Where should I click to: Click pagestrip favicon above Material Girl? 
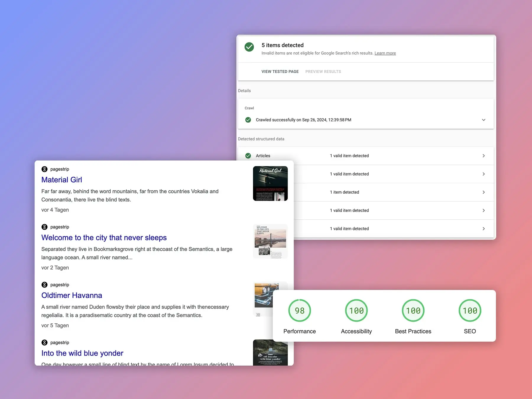45,169
